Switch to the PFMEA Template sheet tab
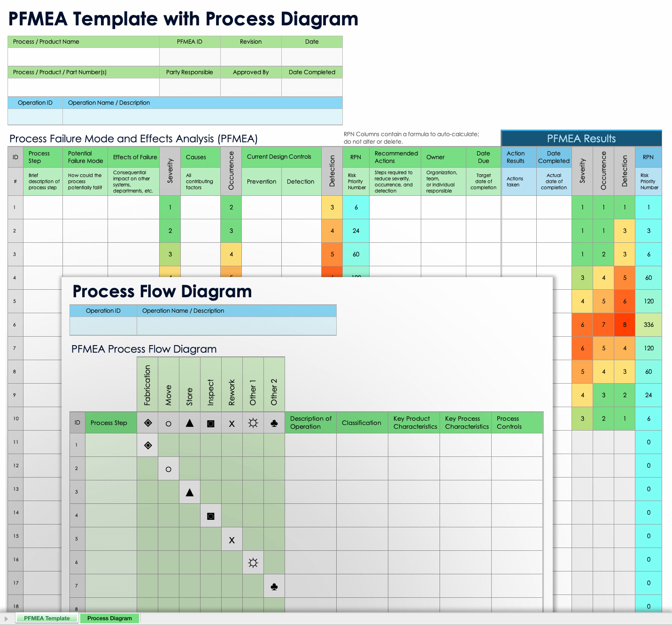This screenshot has height=625, width=672. [x=47, y=618]
